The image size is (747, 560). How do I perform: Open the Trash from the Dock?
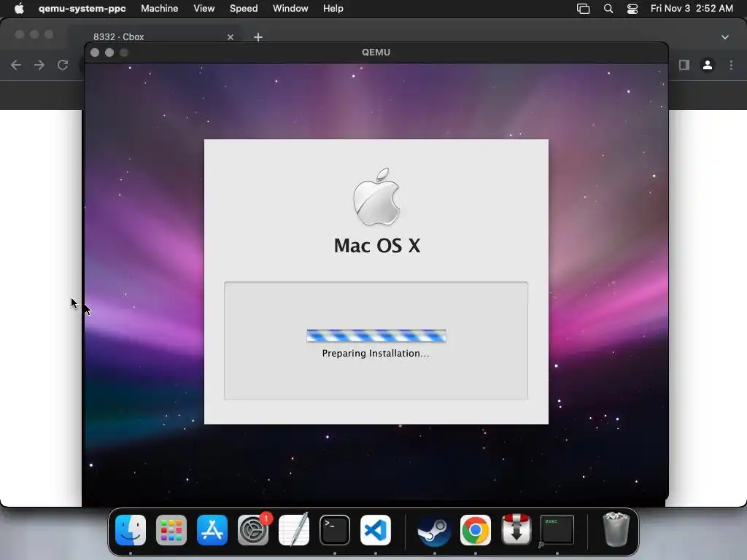(616, 530)
